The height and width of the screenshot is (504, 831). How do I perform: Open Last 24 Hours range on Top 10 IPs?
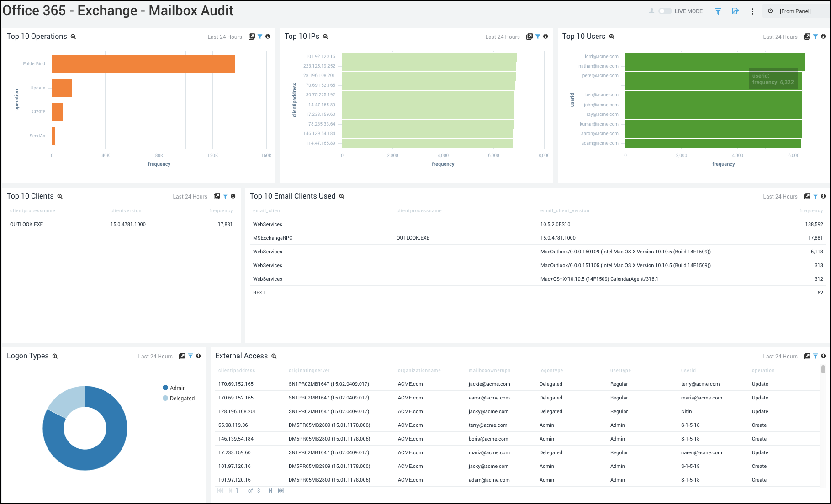[503, 37]
